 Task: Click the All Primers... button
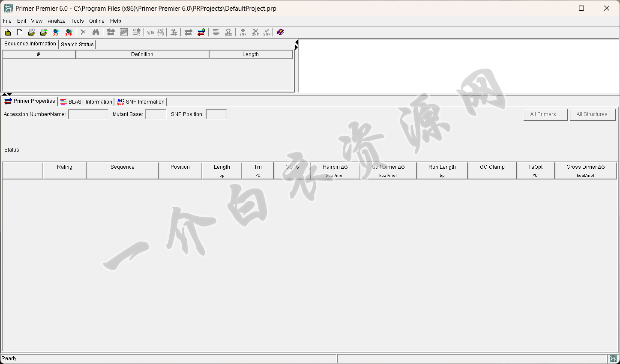coord(545,114)
